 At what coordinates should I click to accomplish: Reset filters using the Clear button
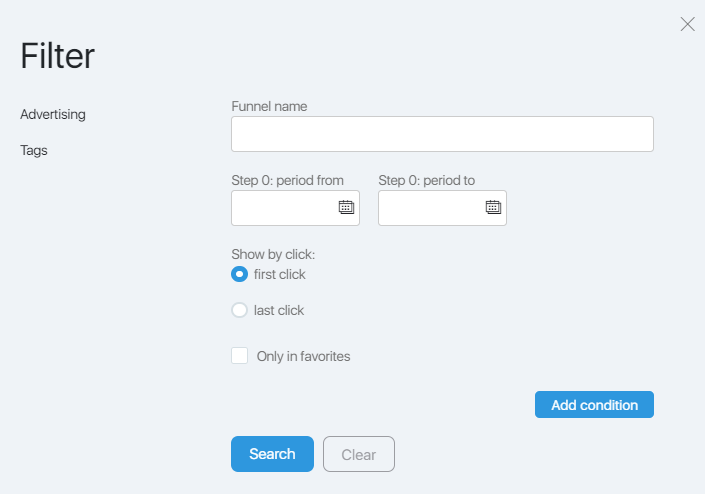click(359, 454)
